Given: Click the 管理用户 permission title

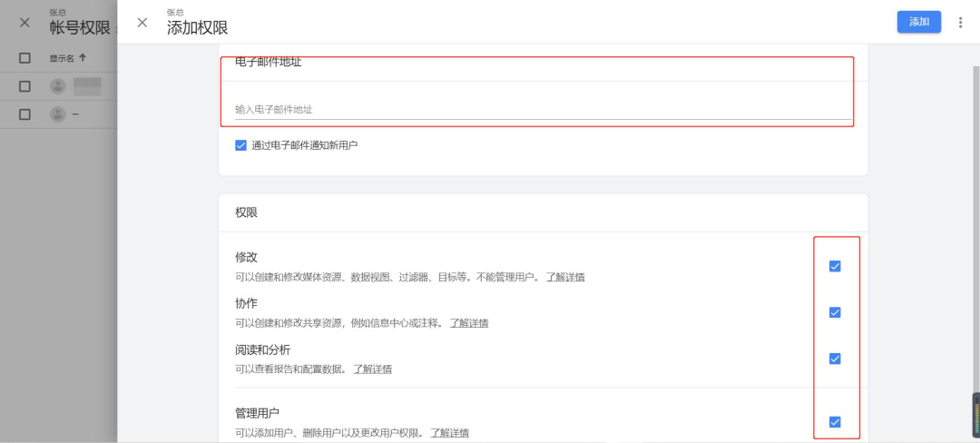Looking at the screenshot, I should point(257,413).
